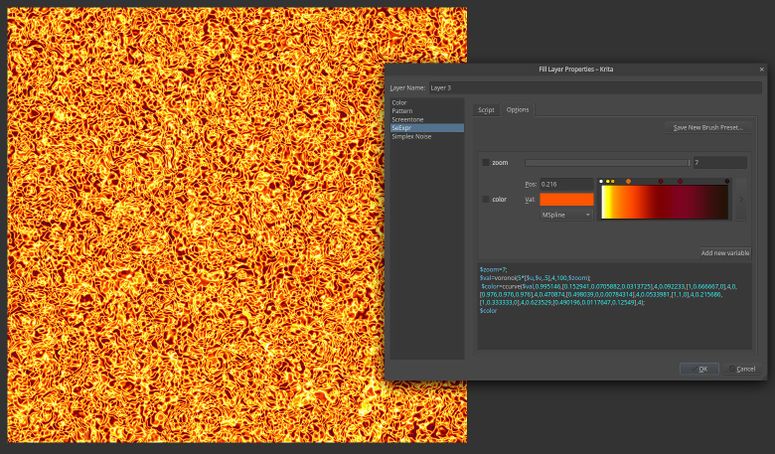The width and height of the screenshot is (775, 454).
Task: Click the orange stop marker on the color ramp
Action: pyautogui.click(x=628, y=182)
